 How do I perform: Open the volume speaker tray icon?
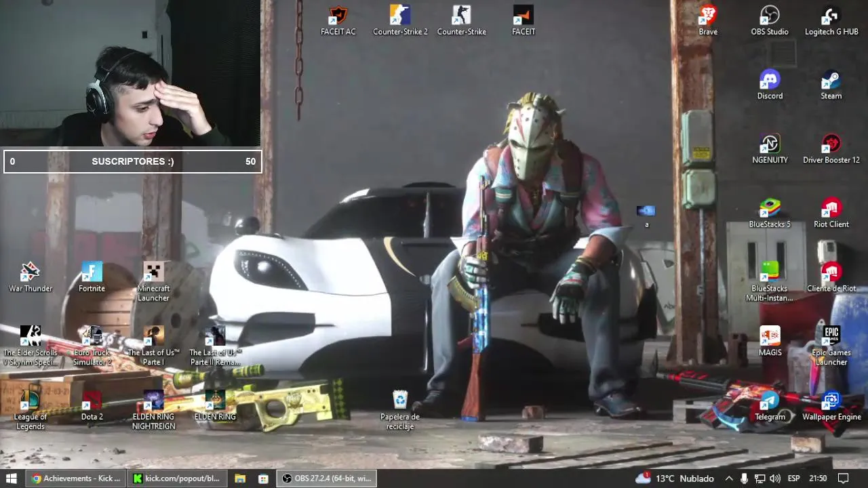pos(775,479)
